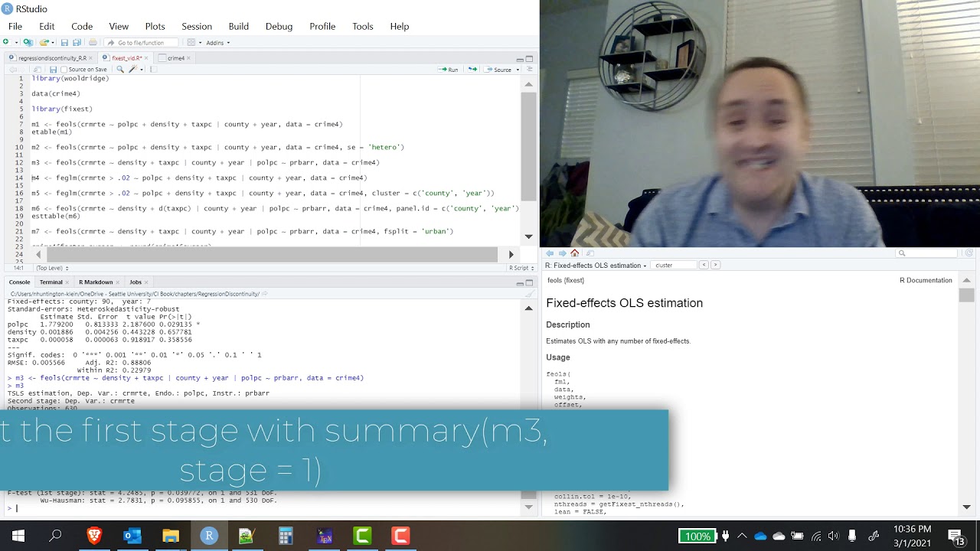Switch to fixest_vid.R tab
Screen dimensions: 980x551
click(126, 58)
